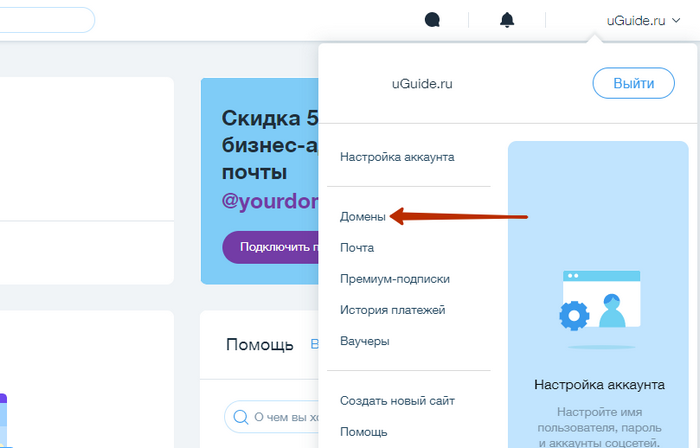The image size is (700, 448).
Task: Open Помощь in the dropdown menu
Action: (363, 432)
